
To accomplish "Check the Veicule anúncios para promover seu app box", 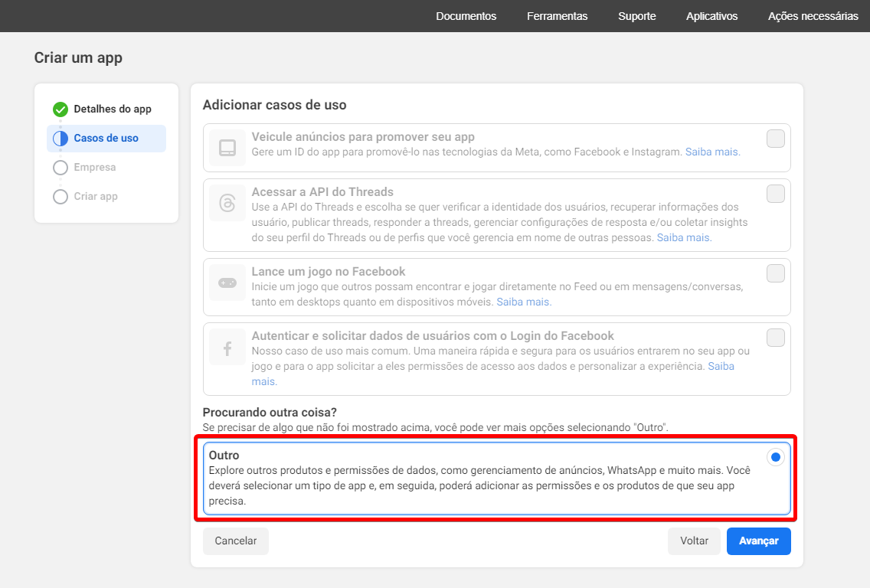I will point(775,139).
